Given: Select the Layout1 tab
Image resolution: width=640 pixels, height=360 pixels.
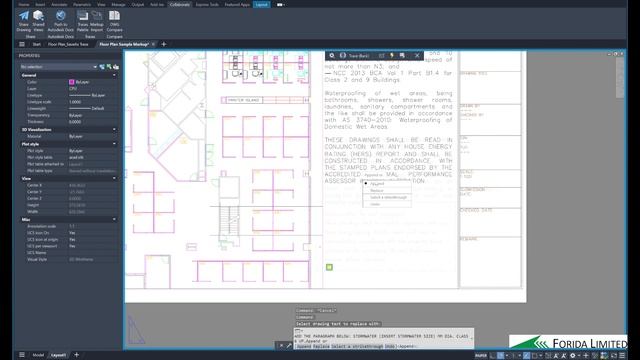Looking at the screenshot, I should (x=58, y=355).
